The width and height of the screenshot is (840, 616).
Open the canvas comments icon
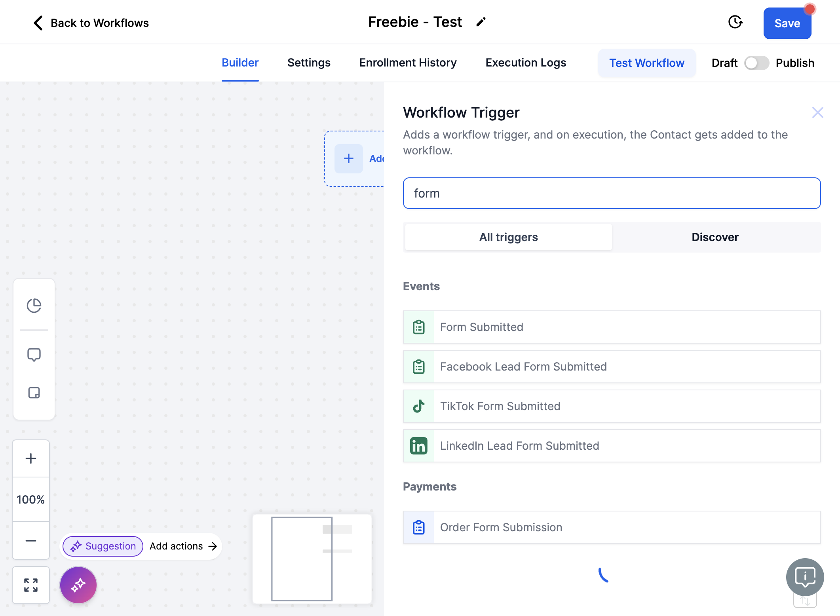click(x=34, y=355)
